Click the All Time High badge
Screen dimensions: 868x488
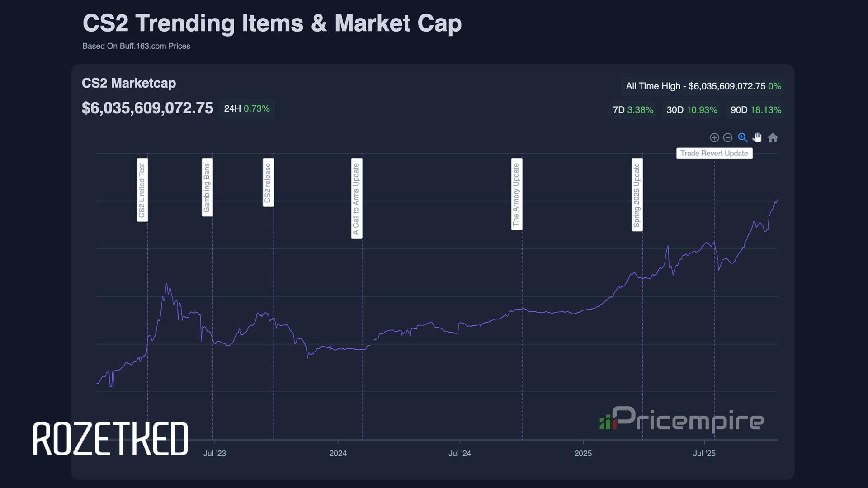pos(703,86)
